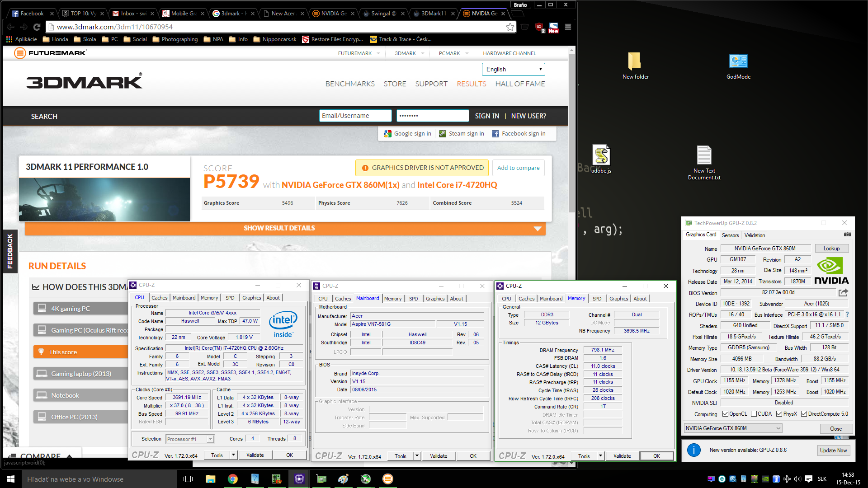
Task: Click Close button in GPU-Z
Action: click(836, 429)
